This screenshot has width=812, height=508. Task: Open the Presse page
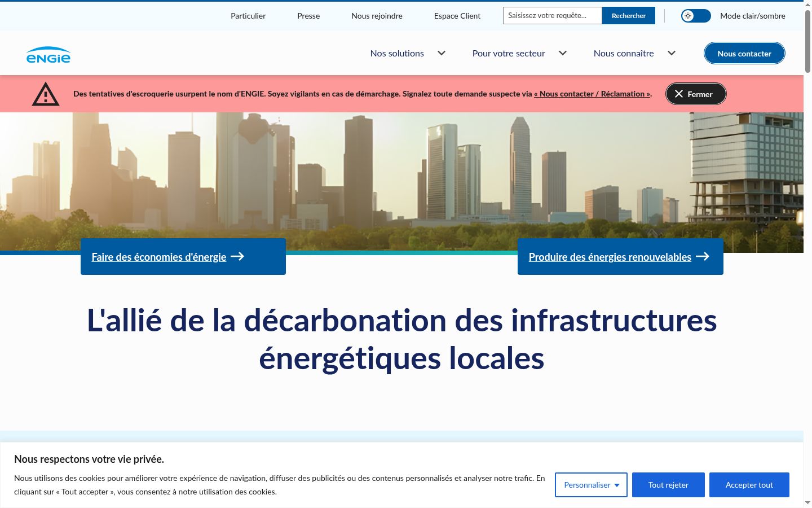[308, 16]
